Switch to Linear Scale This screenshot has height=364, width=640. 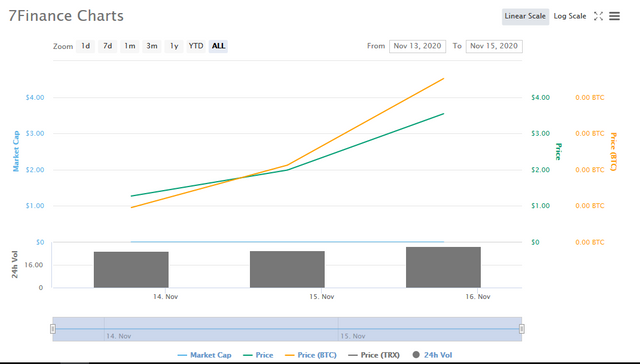[525, 16]
